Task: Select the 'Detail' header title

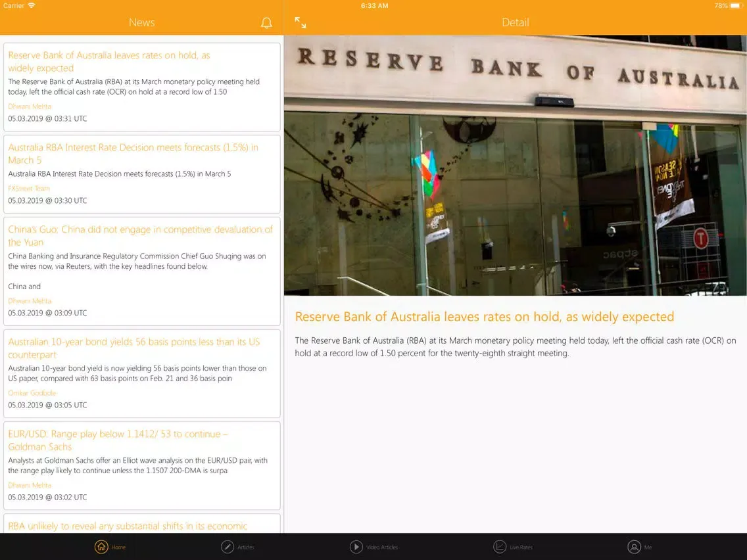Action: [515, 22]
